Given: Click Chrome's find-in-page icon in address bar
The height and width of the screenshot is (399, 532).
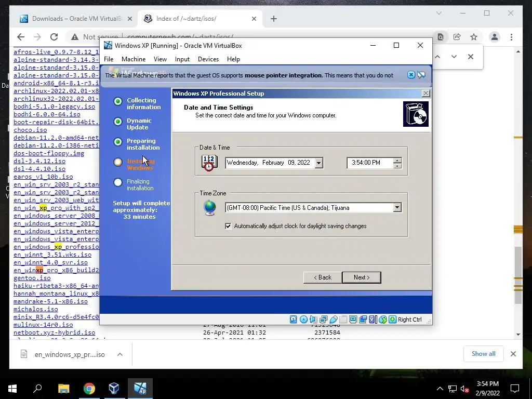Looking at the screenshot, I should click(x=441, y=37).
